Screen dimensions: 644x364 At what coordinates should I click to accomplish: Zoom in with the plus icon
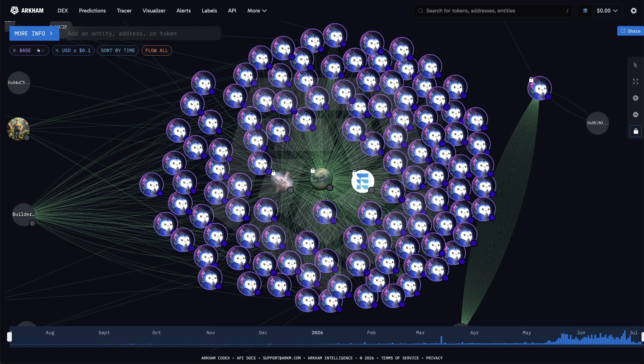[x=635, y=98]
